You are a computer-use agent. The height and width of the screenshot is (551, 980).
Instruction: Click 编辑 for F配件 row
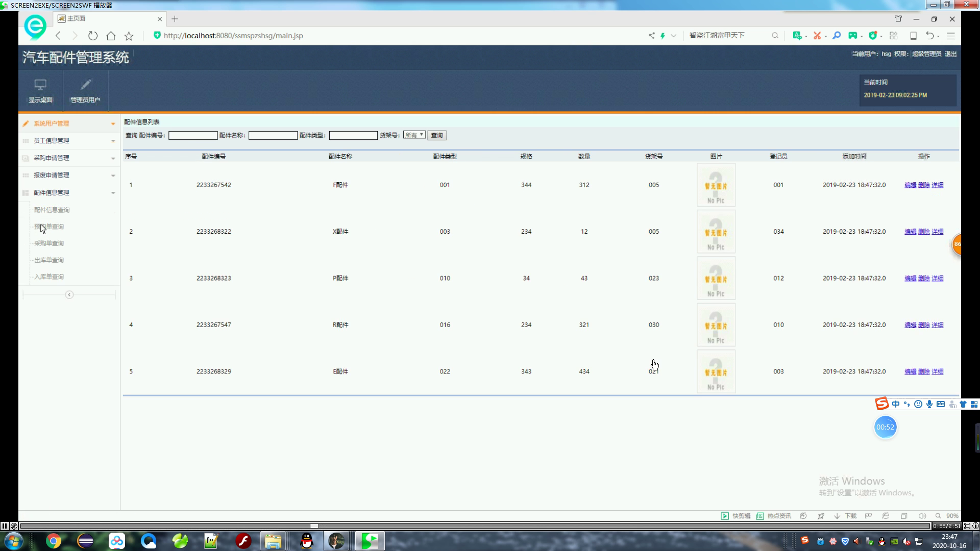(x=910, y=185)
